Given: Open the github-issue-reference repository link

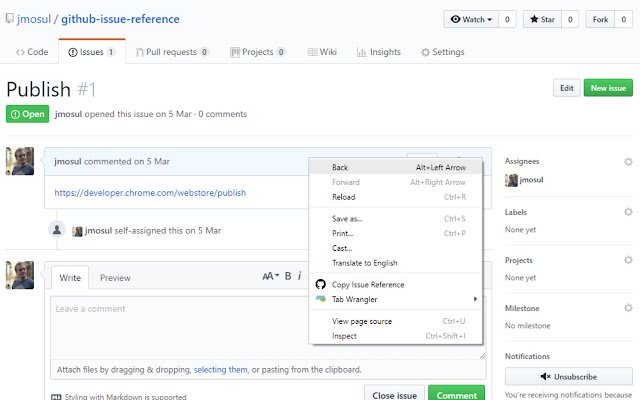Looking at the screenshot, I should [120, 19].
